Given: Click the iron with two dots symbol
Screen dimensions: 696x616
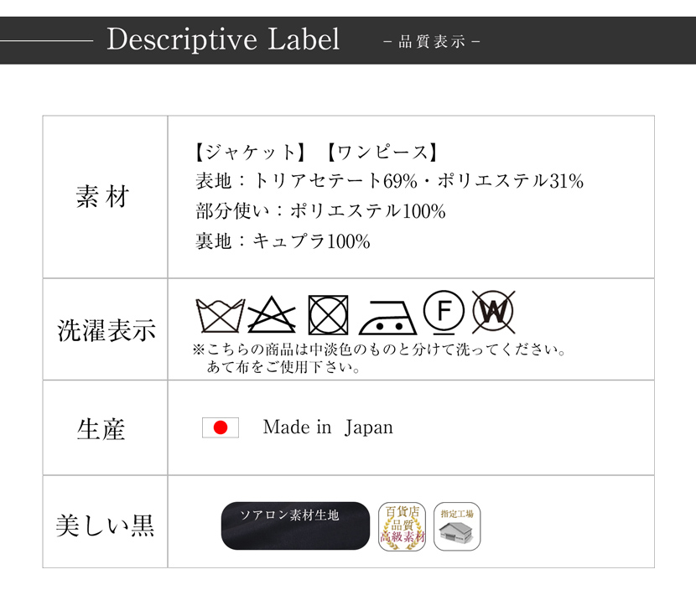Looking at the screenshot, I should point(387,318).
